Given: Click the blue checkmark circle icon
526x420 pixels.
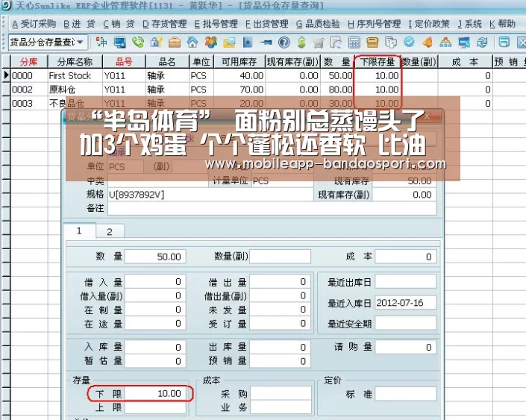Looking at the screenshot, I should coord(409,42).
